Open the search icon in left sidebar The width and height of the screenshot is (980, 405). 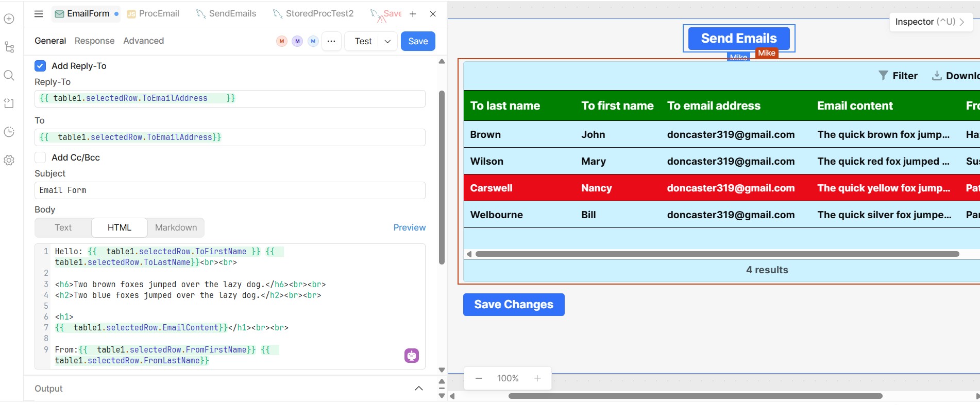[9, 76]
